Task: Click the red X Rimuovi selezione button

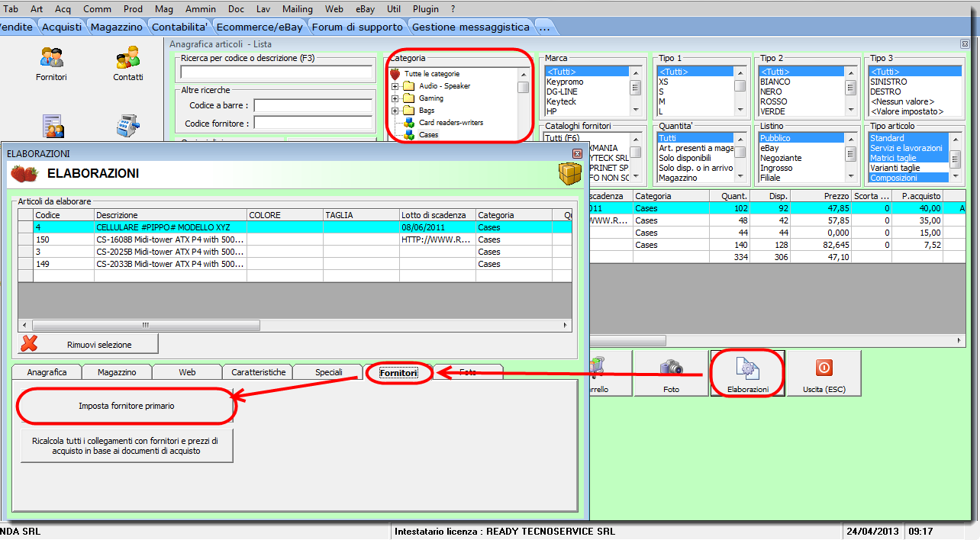Action: coord(88,344)
